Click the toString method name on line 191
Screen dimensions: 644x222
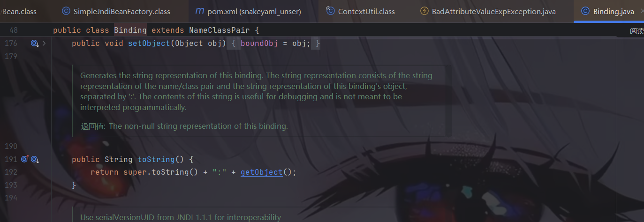(156, 159)
